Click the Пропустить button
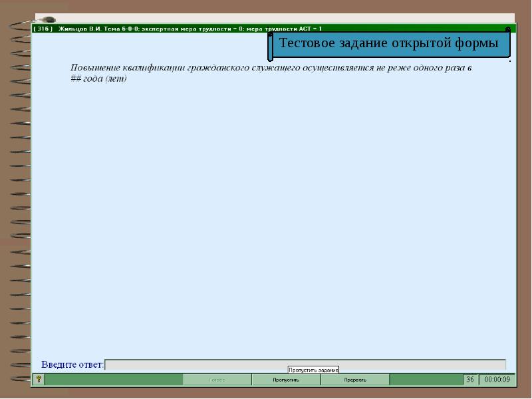Viewport: 532px width, 399px height. pyautogui.click(x=286, y=380)
